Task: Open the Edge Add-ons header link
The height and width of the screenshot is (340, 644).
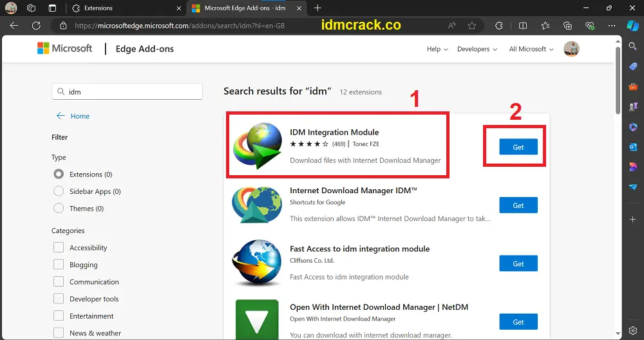Action: pyautogui.click(x=144, y=49)
